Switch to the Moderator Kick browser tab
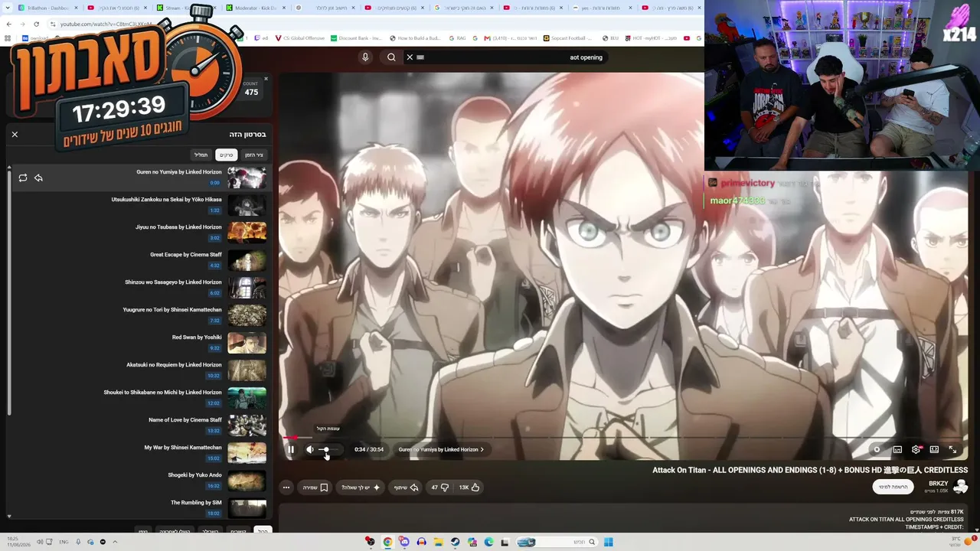Screen dimensions: 980x551 point(256,8)
